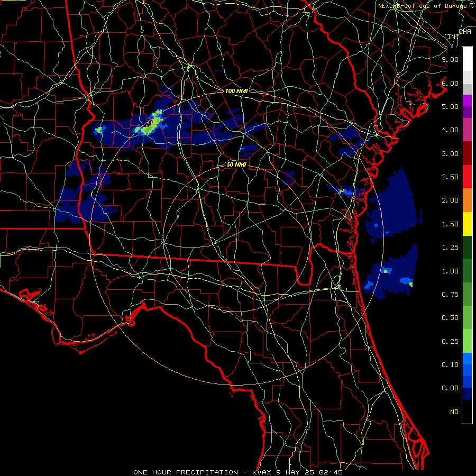Screen dimensions: 476x476
Task: Select the black ND swatch on the scale
Action: (467, 411)
